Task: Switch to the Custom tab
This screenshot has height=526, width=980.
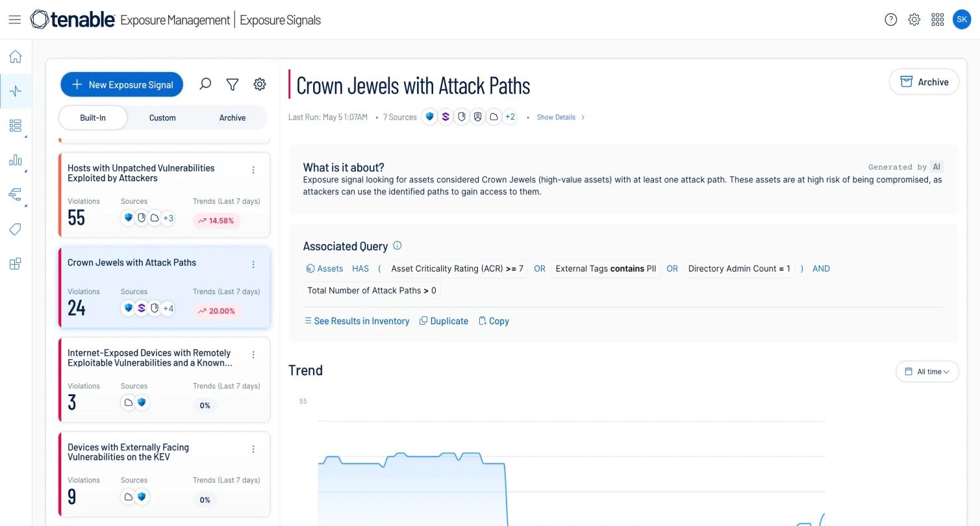Action: [x=162, y=118]
